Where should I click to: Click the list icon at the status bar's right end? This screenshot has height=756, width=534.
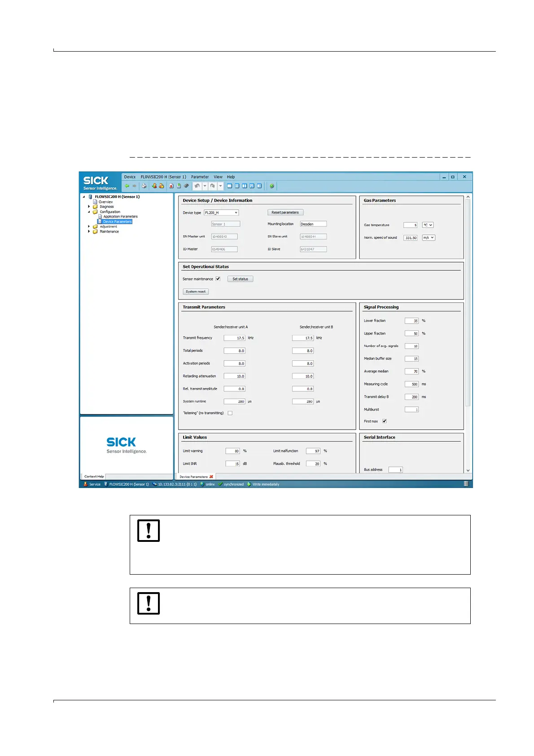click(466, 484)
